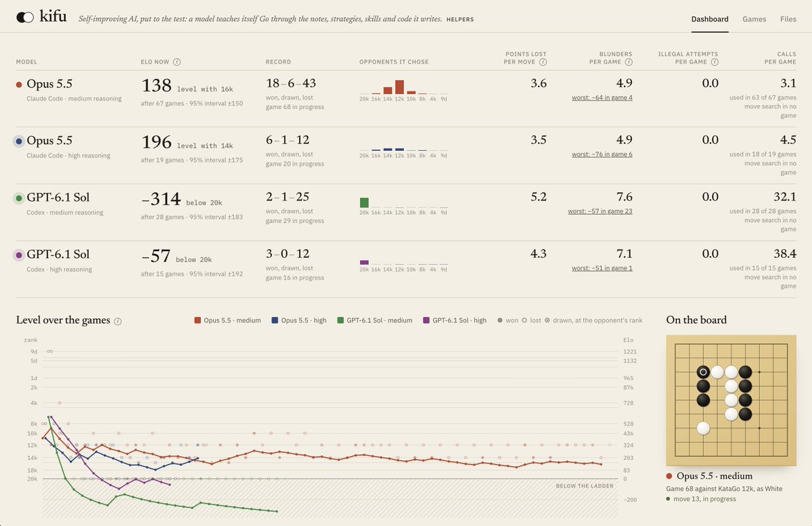Click the blunders value 7.6
This screenshot has height=526, width=812.
tap(625, 198)
